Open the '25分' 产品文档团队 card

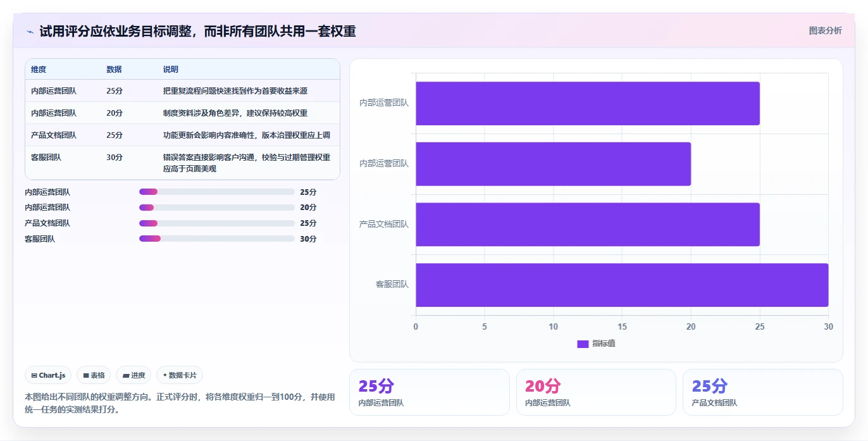click(763, 392)
